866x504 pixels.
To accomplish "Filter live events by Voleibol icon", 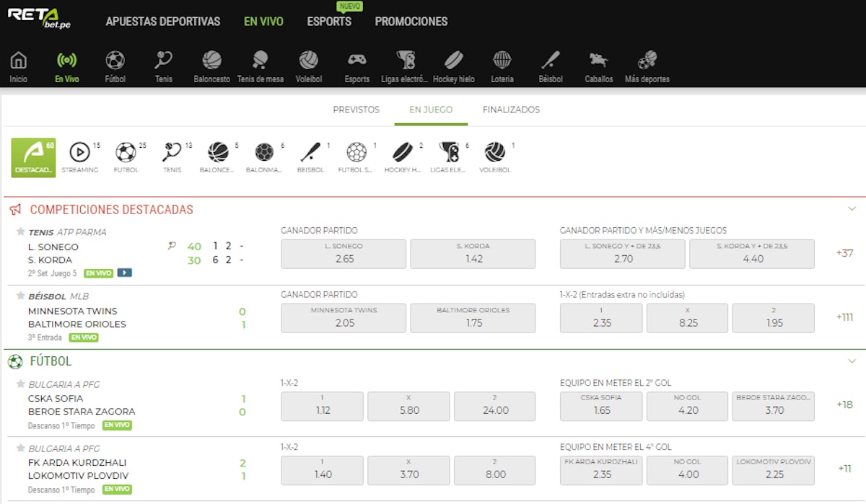I will click(495, 156).
